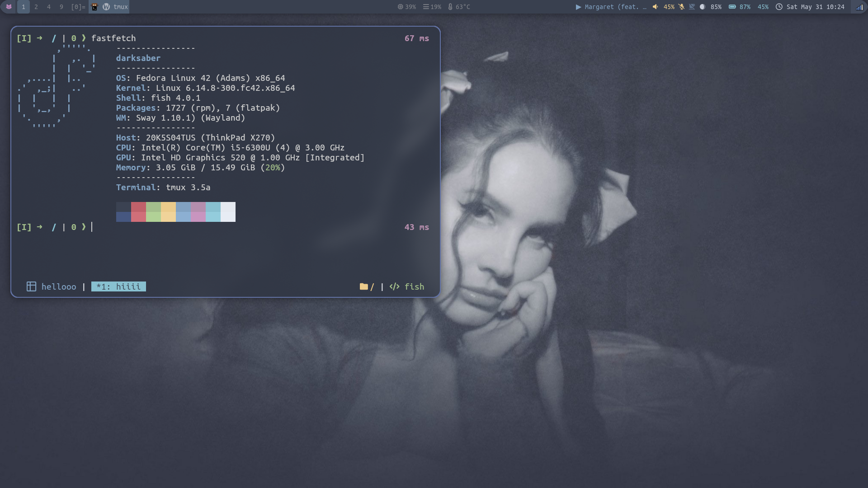The height and width of the screenshot is (488, 868).
Task: Switch to workspace 9
Action: (x=61, y=7)
